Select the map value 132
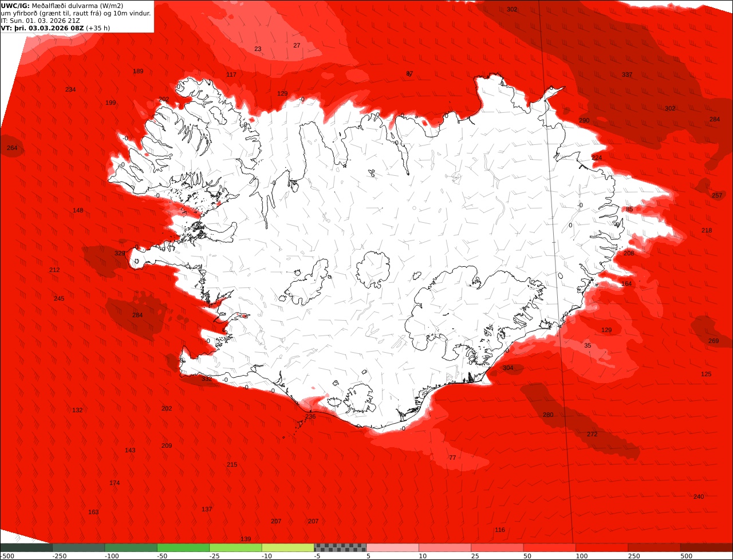The image size is (733, 560). click(x=77, y=411)
